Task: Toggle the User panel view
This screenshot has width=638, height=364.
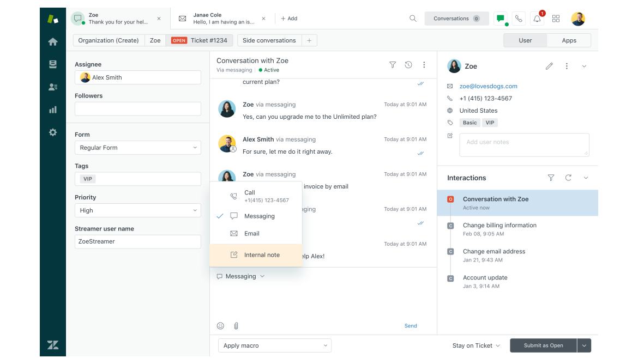Action: 525,40
